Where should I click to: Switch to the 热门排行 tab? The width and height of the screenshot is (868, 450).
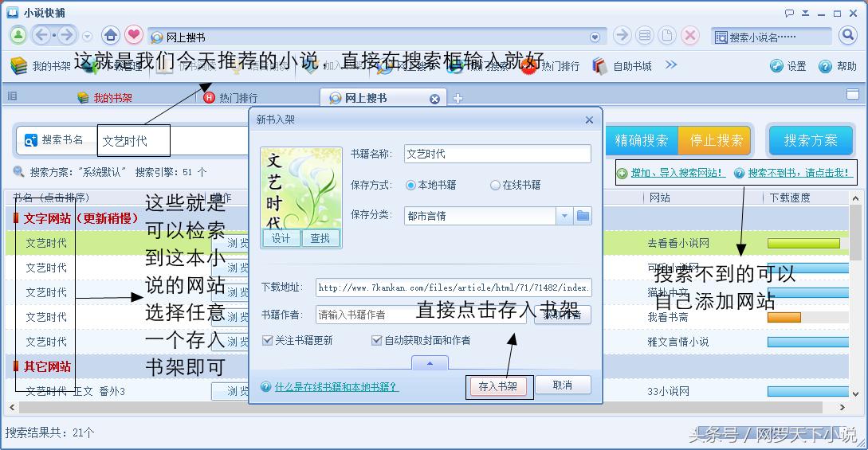tap(230, 98)
